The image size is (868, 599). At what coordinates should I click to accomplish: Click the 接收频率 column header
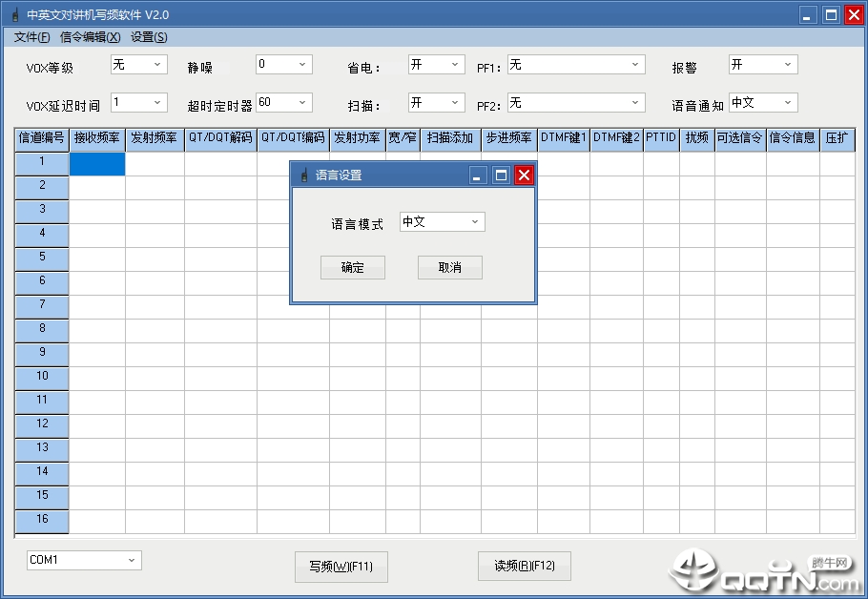tap(97, 139)
